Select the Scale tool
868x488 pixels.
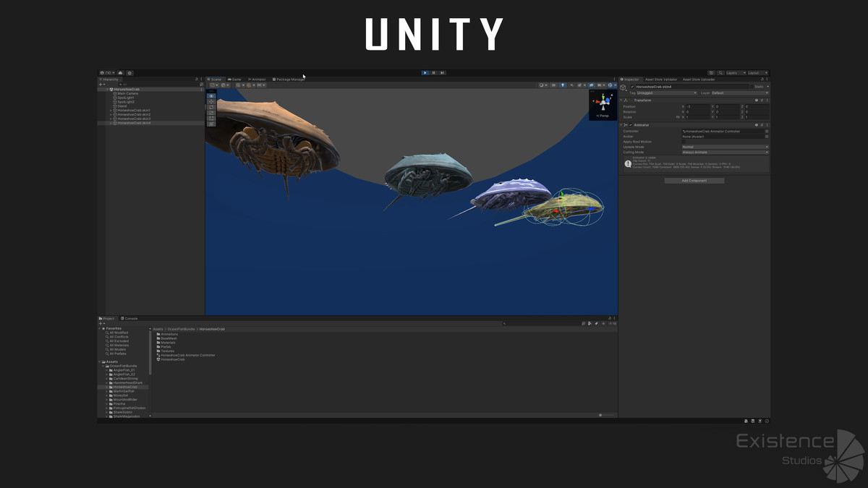pyautogui.click(x=211, y=113)
